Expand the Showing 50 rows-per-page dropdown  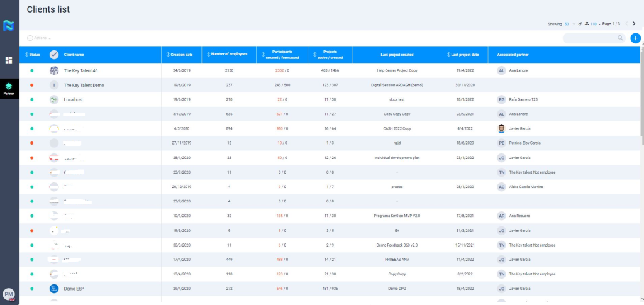(x=570, y=23)
